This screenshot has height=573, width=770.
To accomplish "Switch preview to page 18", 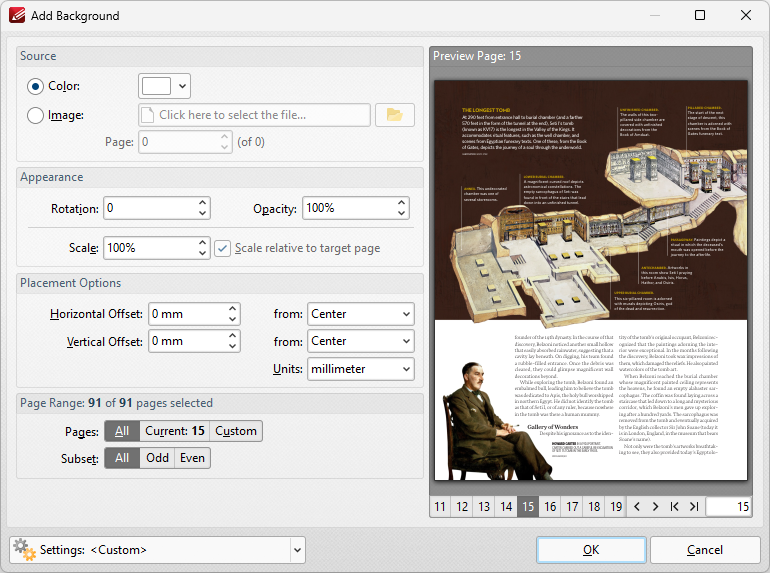I will pyautogui.click(x=594, y=507).
